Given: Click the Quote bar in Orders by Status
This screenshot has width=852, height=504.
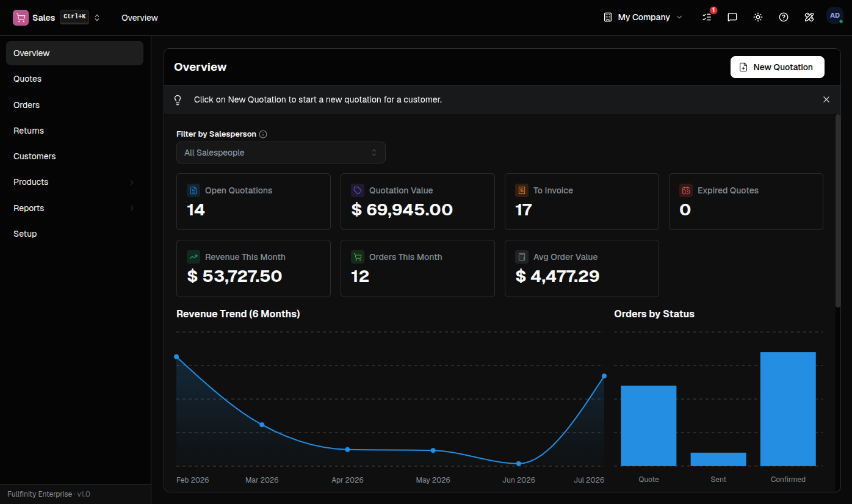Looking at the screenshot, I should 649,426.
